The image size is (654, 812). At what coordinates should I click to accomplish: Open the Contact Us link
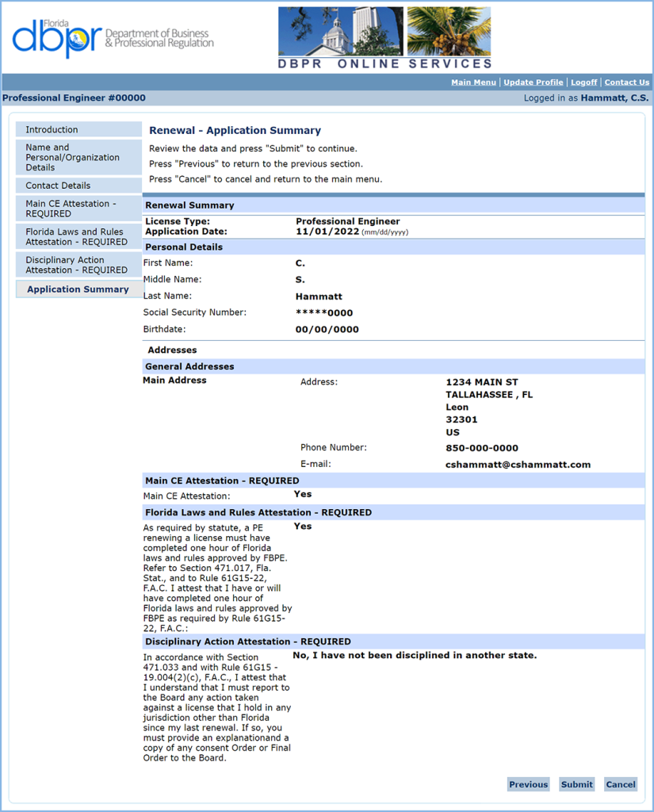[x=625, y=82]
